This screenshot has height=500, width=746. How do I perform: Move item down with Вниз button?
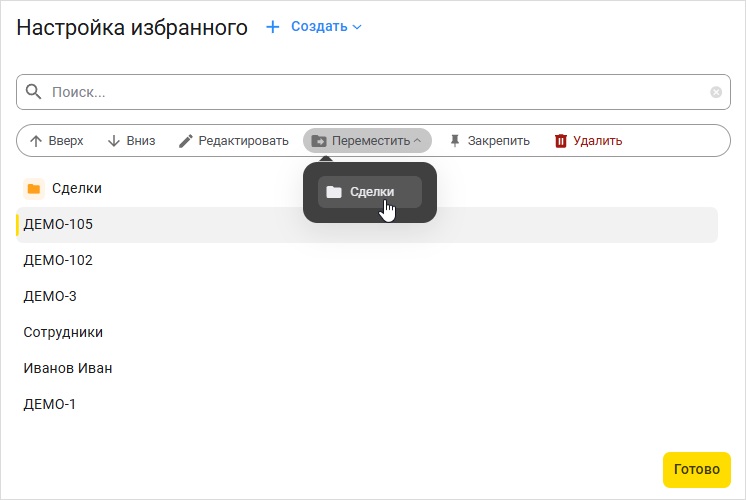(x=132, y=141)
